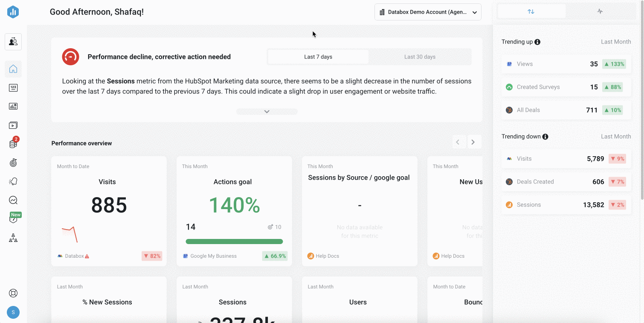
Task: Click the % New Sessions card title
Action: pyautogui.click(x=107, y=302)
